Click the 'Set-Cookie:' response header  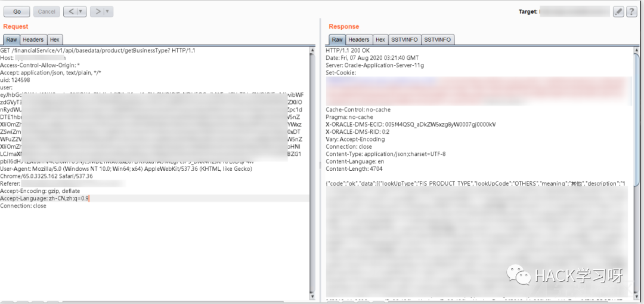click(341, 73)
